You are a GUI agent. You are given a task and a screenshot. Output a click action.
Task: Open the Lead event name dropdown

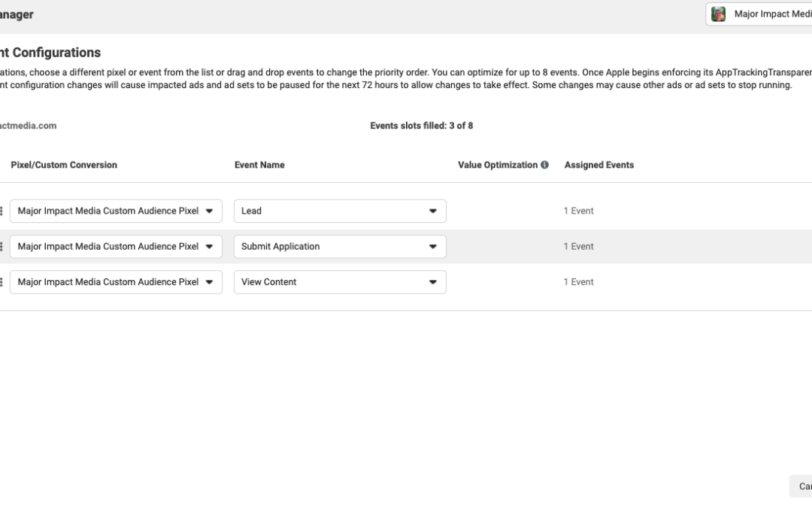(x=340, y=211)
